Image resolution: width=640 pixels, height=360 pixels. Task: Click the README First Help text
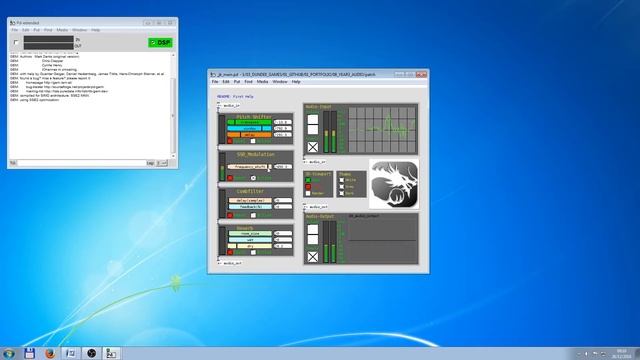pyautogui.click(x=235, y=96)
